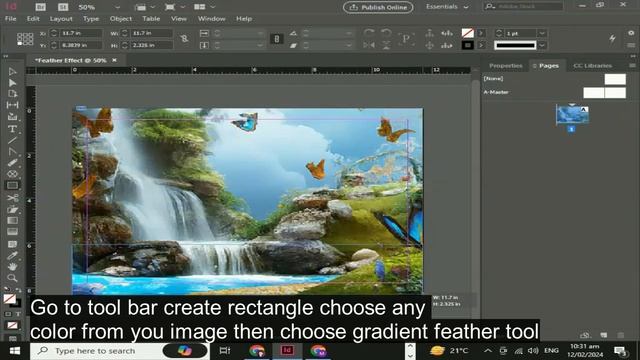Select the Selection tool arrow

(12, 72)
